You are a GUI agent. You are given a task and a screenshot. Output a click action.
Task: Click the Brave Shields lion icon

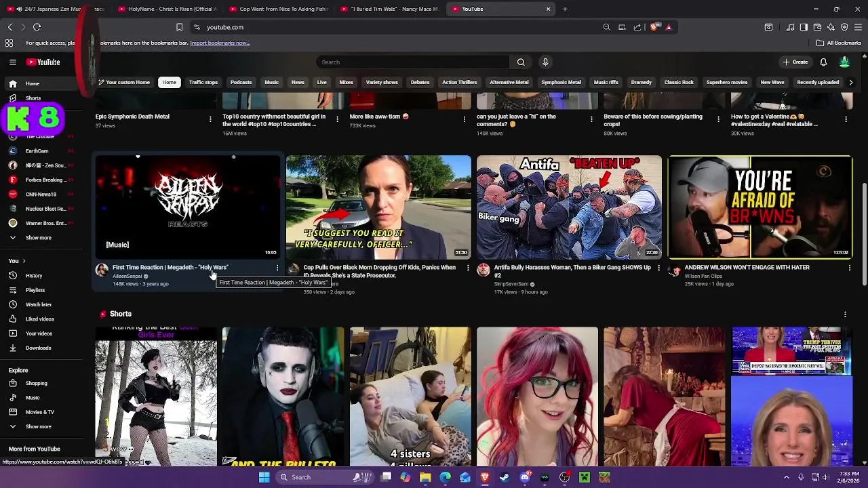point(654,27)
